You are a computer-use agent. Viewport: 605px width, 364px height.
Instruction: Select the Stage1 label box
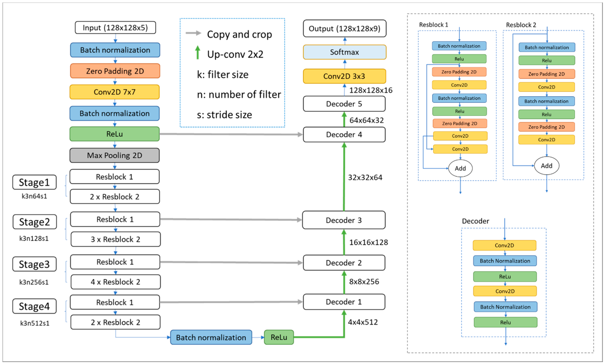click(x=34, y=182)
